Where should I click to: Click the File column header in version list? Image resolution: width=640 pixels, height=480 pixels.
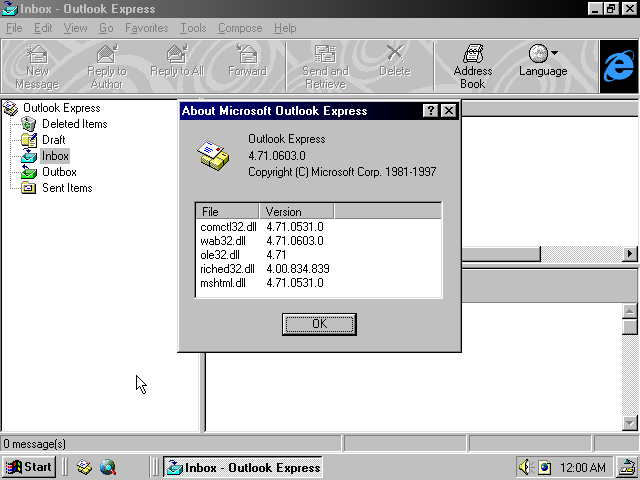click(x=227, y=211)
